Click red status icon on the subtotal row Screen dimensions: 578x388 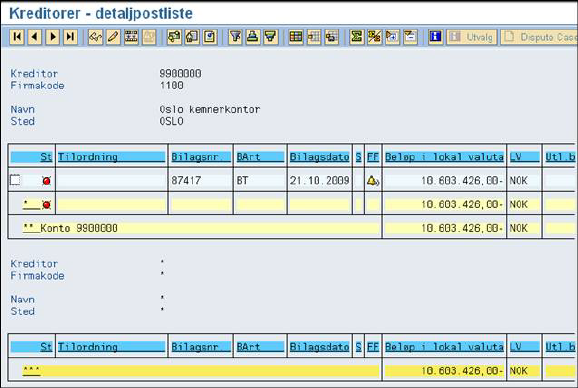(x=46, y=205)
